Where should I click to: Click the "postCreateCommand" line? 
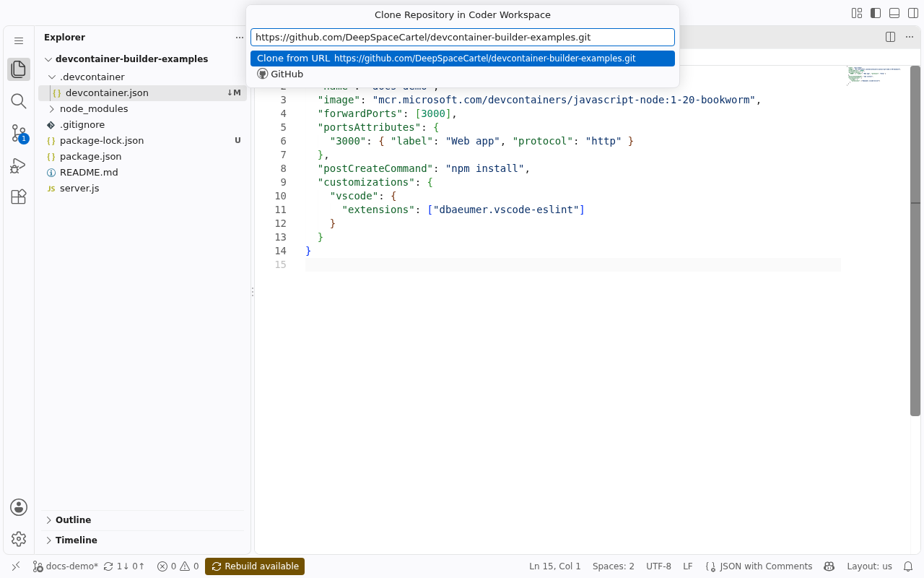424,168
